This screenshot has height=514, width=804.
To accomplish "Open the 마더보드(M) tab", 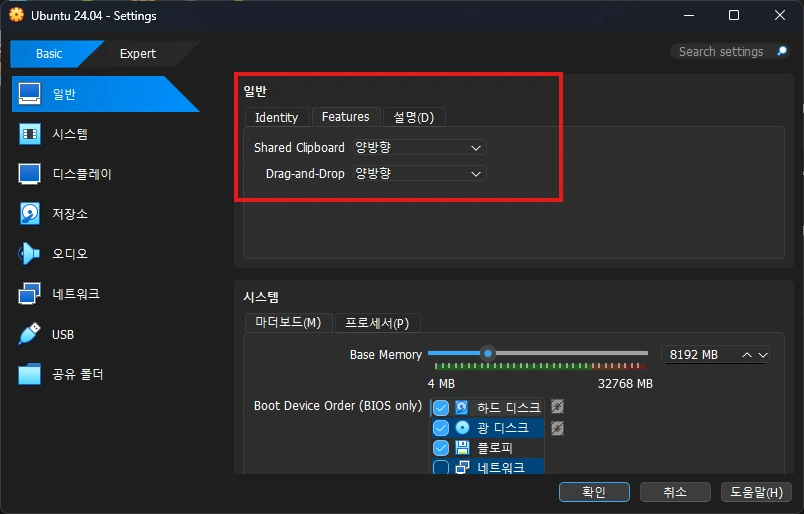I will point(288,323).
